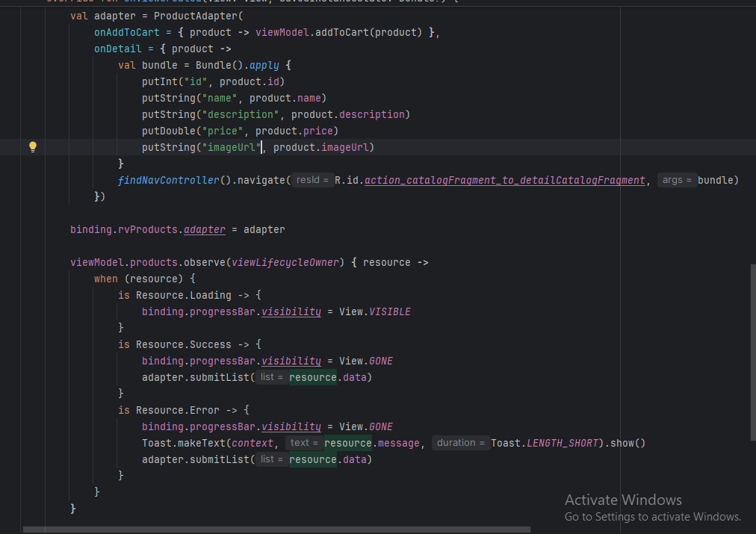Click the 'text =' inlay hint in Toast.makeText
Screen dimensions: 756x534
pyautogui.click(x=304, y=443)
